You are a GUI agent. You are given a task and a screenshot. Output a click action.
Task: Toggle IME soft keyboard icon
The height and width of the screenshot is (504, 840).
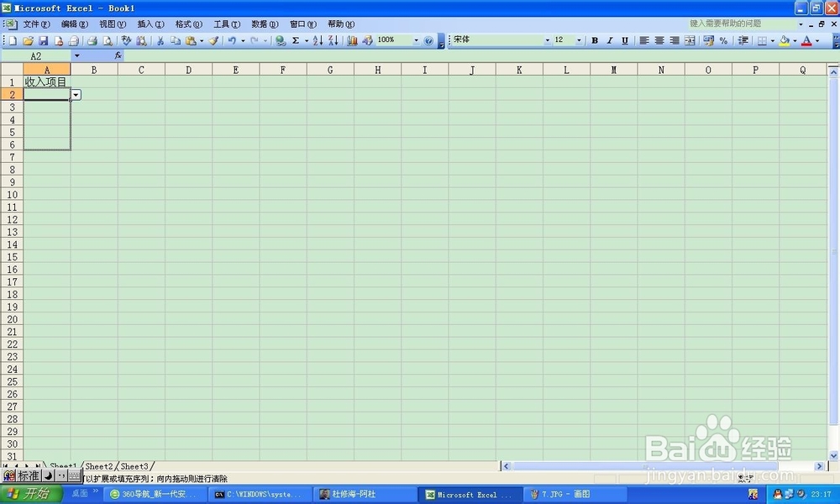tap(75, 475)
